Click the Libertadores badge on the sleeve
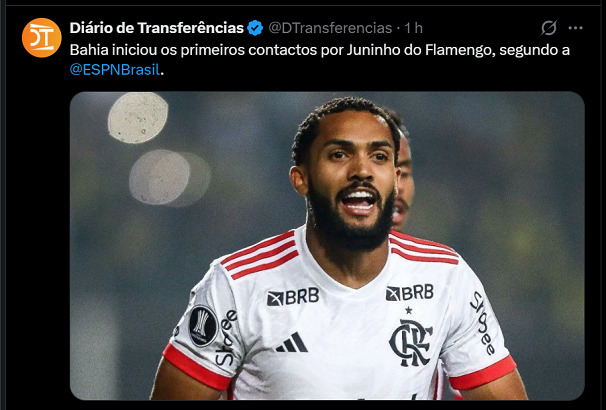 click(x=203, y=326)
